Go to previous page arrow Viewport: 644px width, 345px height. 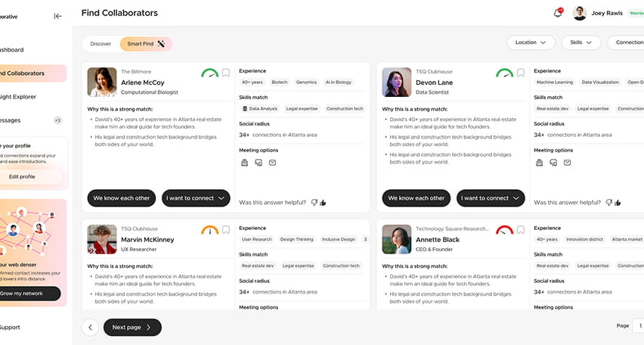pos(91,328)
